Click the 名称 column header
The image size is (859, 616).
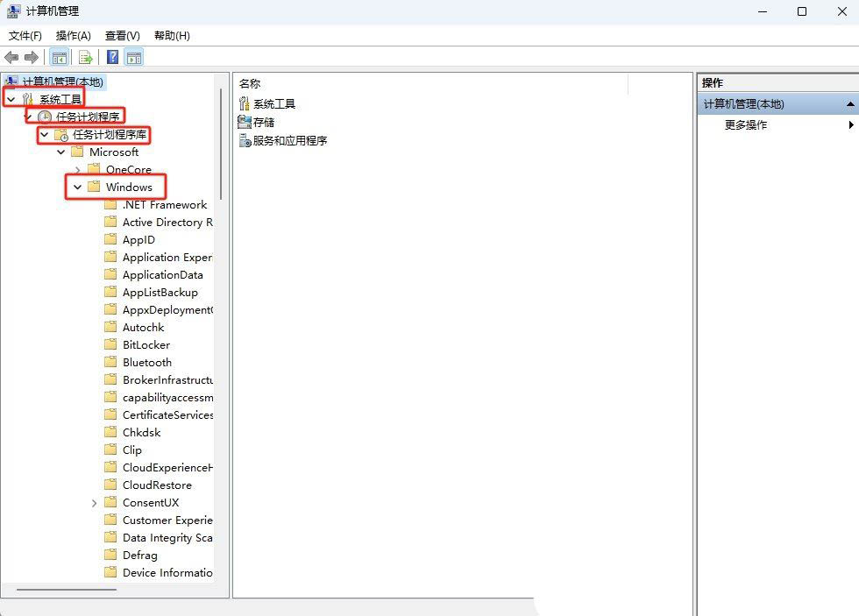(250, 83)
